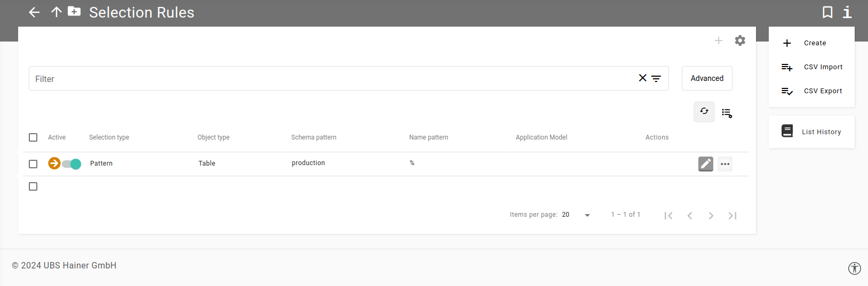The image size is (868, 286).
Task: Go to the next page
Action: 711,216
